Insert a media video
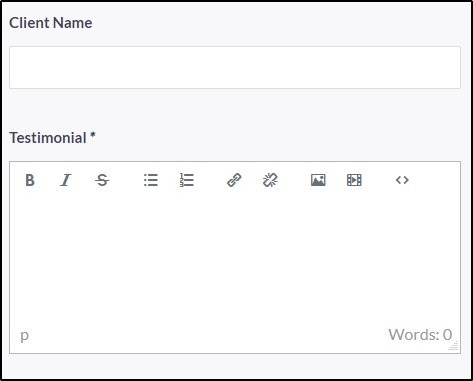The width and height of the screenshot is (473, 381). (354, 180)
